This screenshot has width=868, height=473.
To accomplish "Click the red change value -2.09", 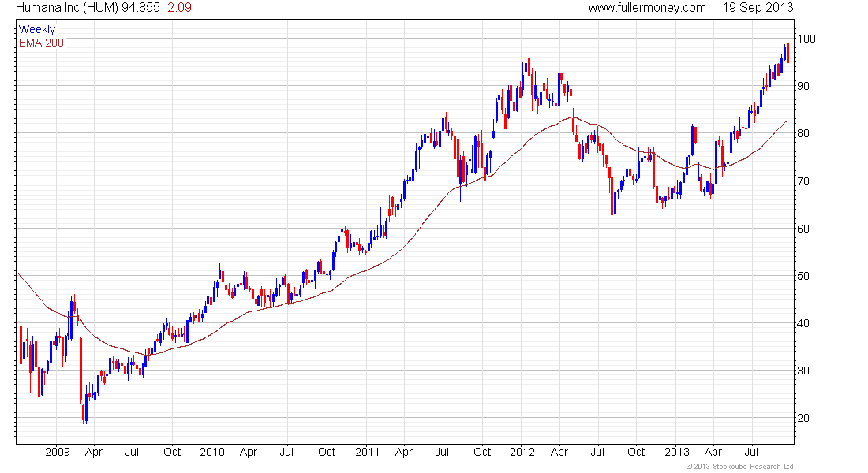I will [177, 8].
